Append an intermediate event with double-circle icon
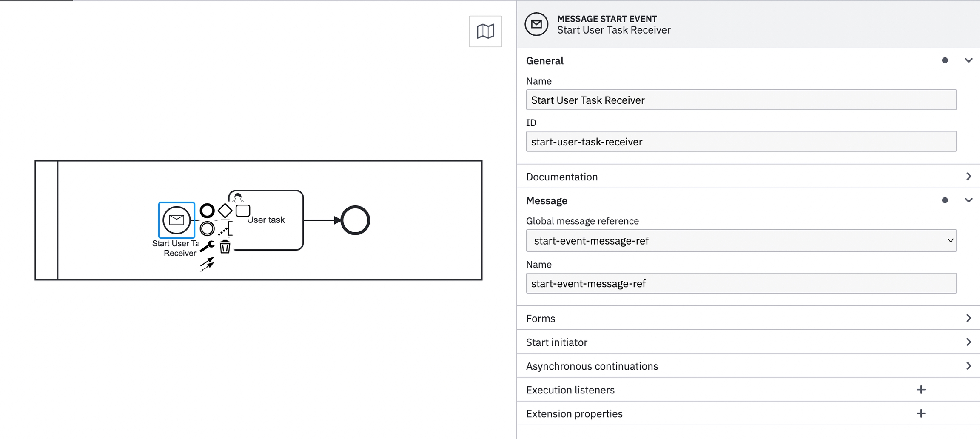 pos(207,228)
